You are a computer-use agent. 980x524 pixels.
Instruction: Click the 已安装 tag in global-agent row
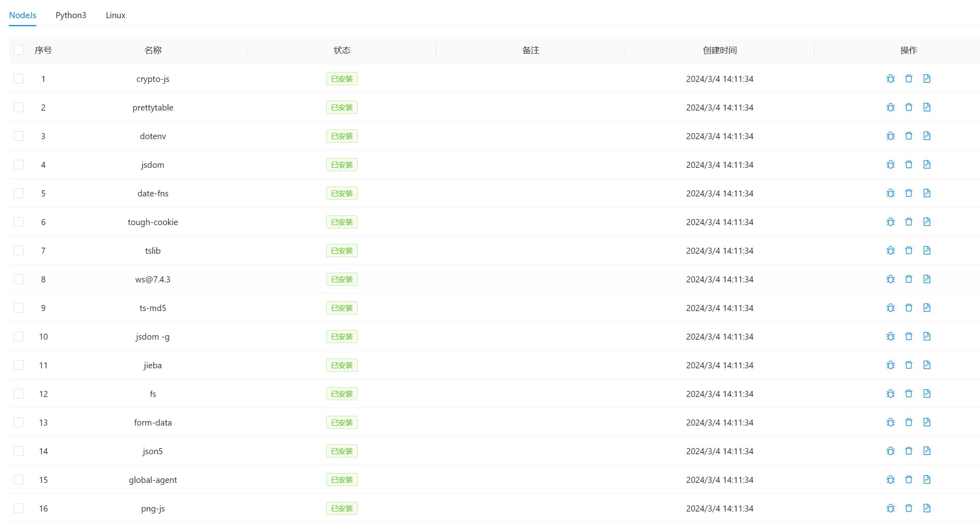click(342, 480)
